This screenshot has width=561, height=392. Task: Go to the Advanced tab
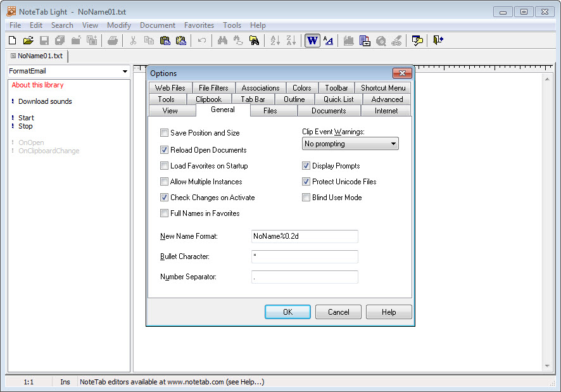387,99
